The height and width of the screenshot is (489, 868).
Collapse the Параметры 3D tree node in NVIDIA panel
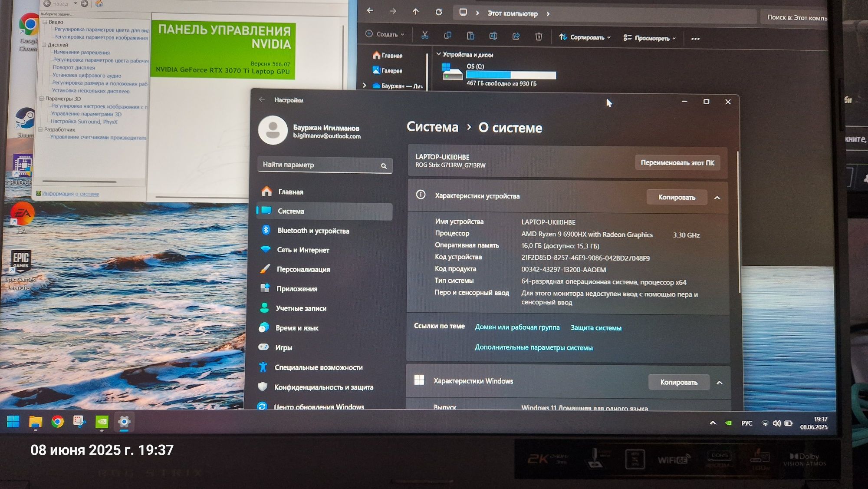pyautogui.click(x=42, y=99)
